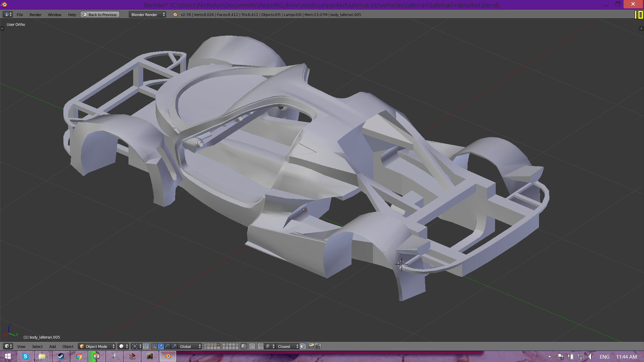
Task: Open the red car game icon on taskbar
Action: pos(132,356)
